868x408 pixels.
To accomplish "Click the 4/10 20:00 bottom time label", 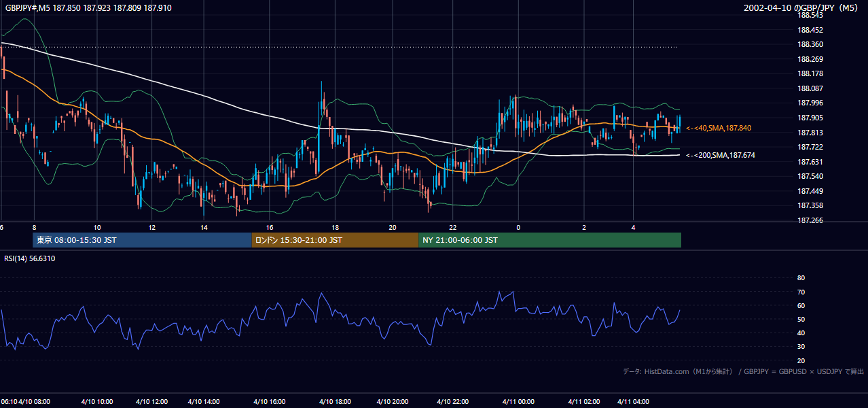I will click(392, 401).
